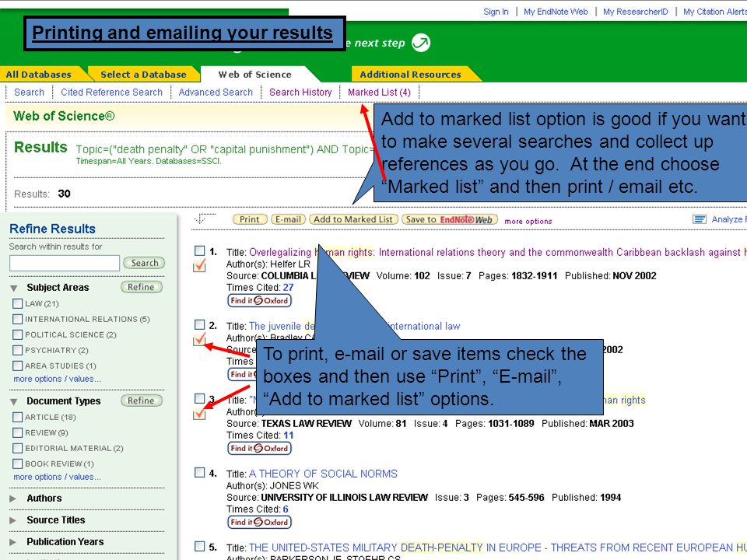Check the box for result 5
The image size is (747, 560).
coord(200,546)
